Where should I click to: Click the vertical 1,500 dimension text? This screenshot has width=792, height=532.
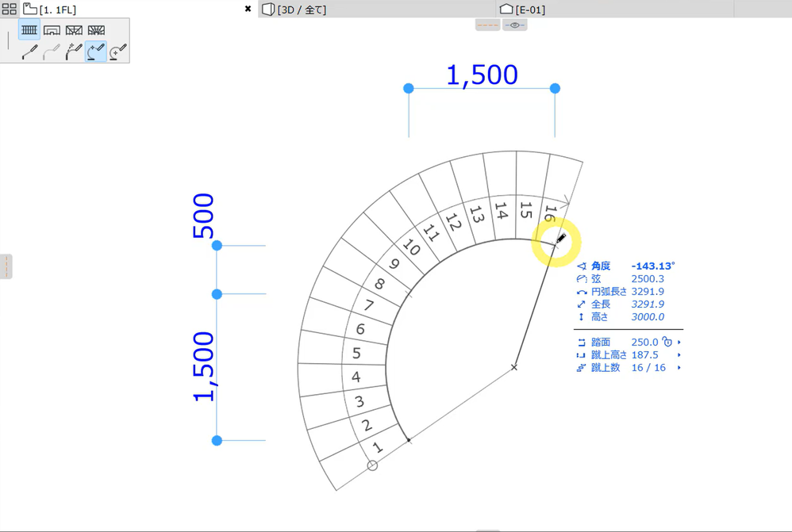point(204,366)
